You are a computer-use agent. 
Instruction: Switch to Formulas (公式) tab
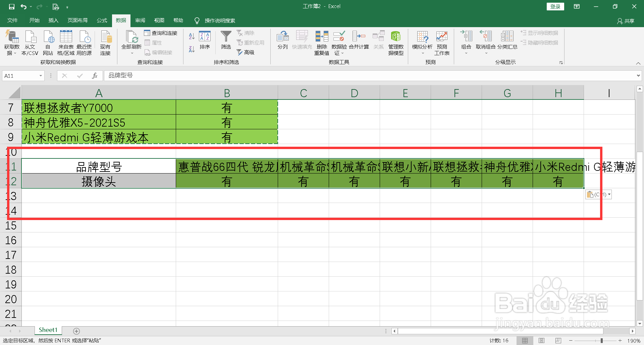(102, 20)
